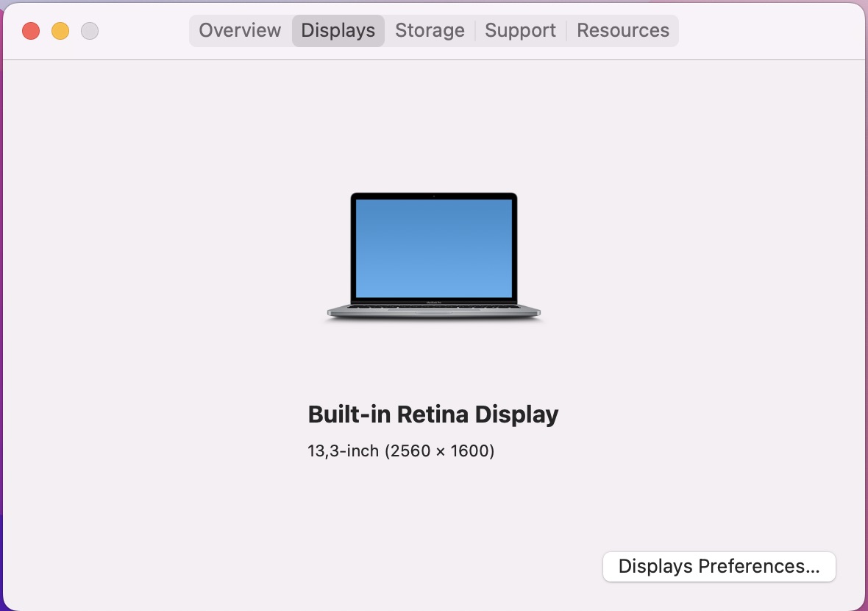Close the About This Mac window
868x611 pixels.
(x=31, y=31)
